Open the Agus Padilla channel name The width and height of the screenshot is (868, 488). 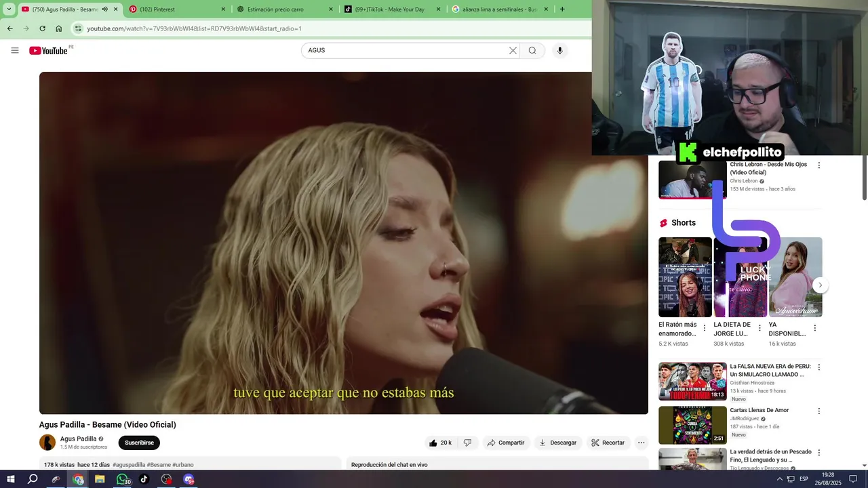tap(78, 439)
